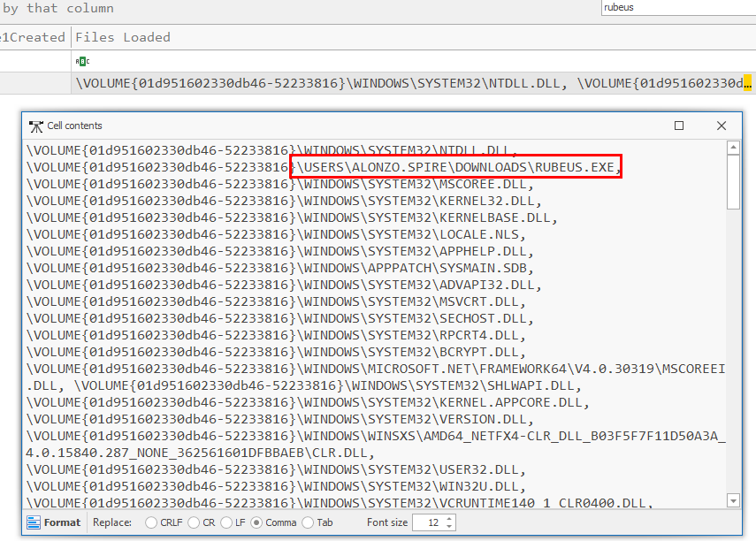756x541 pixels.
Task: Select the Tab replace option
Action: click(308, 522)
